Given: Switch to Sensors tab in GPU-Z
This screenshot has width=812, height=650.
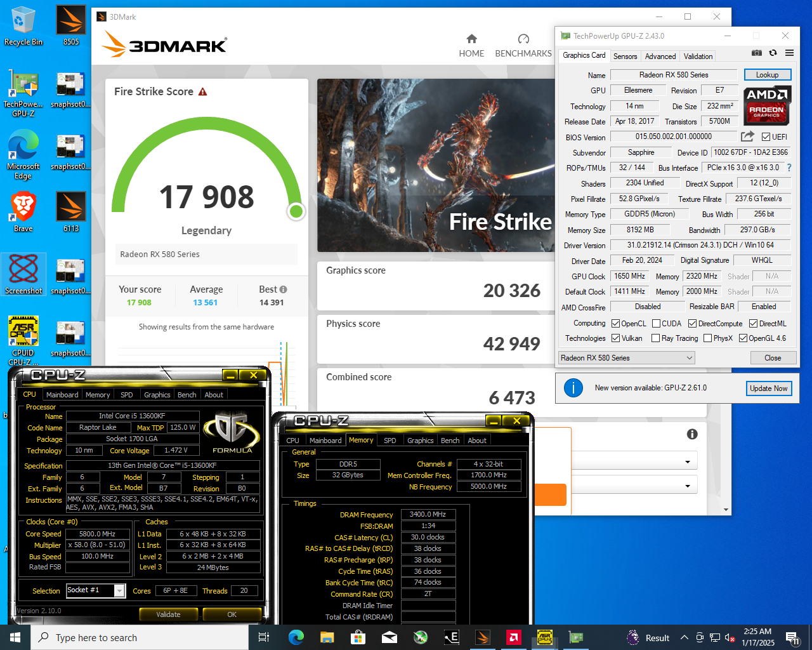Looking at the screenshot, I should (x=625, y=56).
